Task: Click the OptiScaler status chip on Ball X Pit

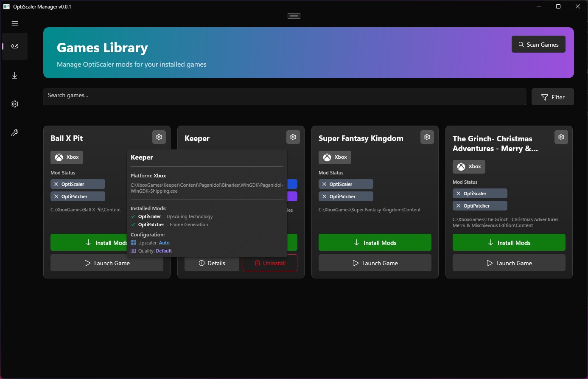Action: [x=78, y=184]
